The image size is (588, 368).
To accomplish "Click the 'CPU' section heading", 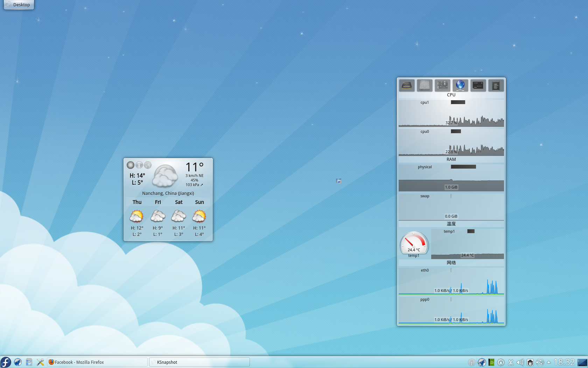I will [x=451, y=95].
